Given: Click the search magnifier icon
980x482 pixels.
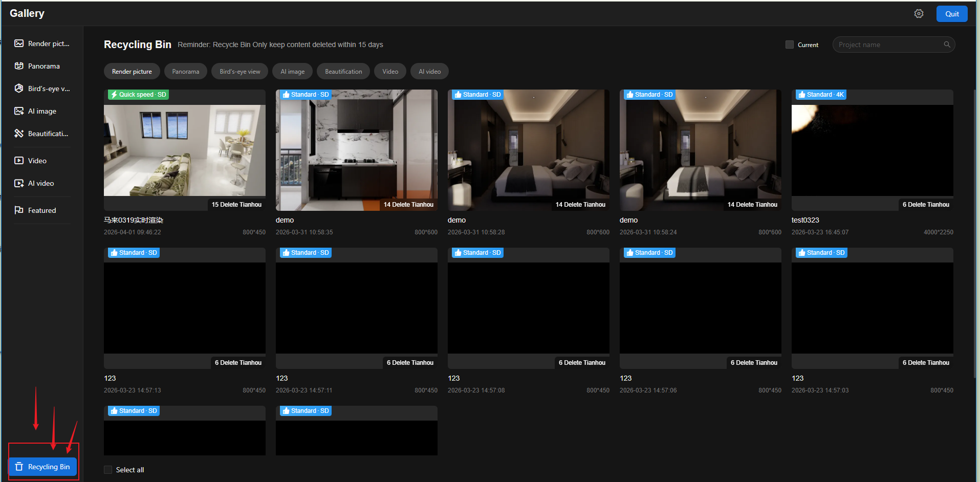Looking at the screenshot, I should (947, 45).
